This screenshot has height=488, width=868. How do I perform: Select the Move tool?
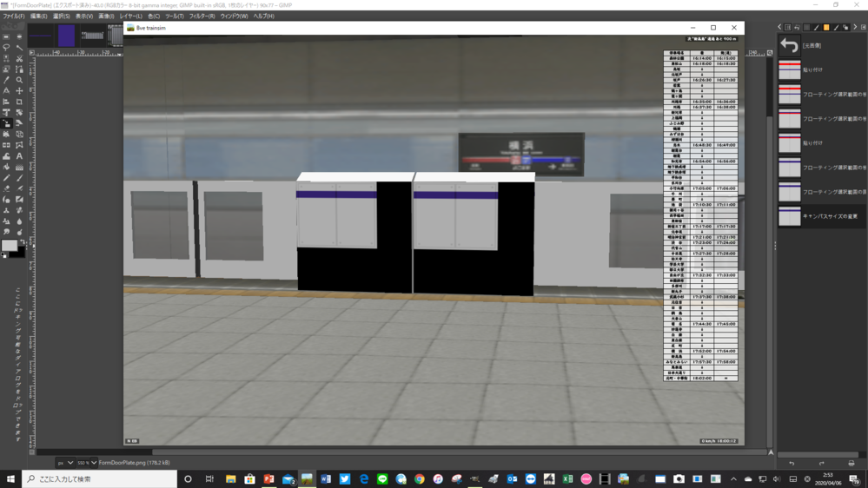(19, 90)
